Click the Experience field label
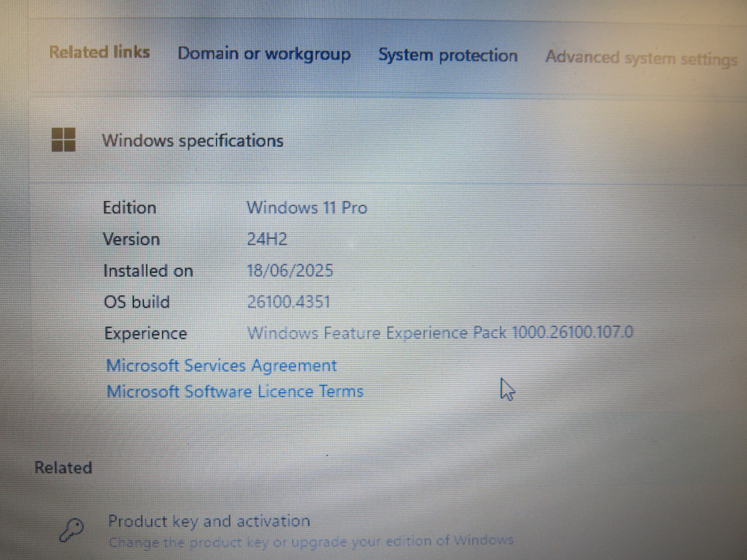This screenshot has width=747, height=560. pyautogui.click(x=146, y=333)
